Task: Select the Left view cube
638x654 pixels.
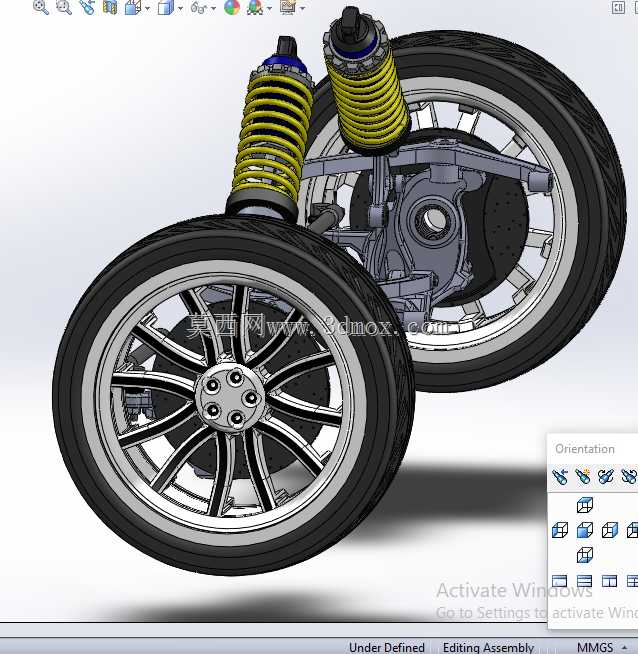Action: [560, 530]
